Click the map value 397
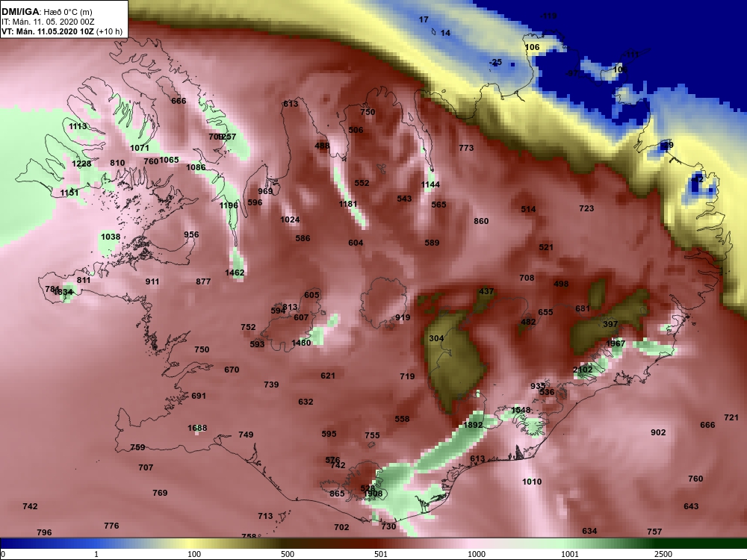The width and height of the screenshot is (747, 560). coord(610,324)
